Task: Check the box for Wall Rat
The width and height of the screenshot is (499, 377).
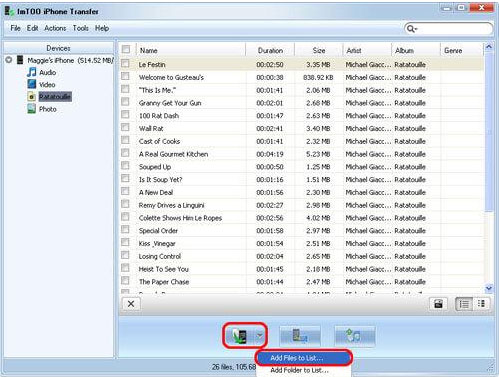Action: (125, 127)
